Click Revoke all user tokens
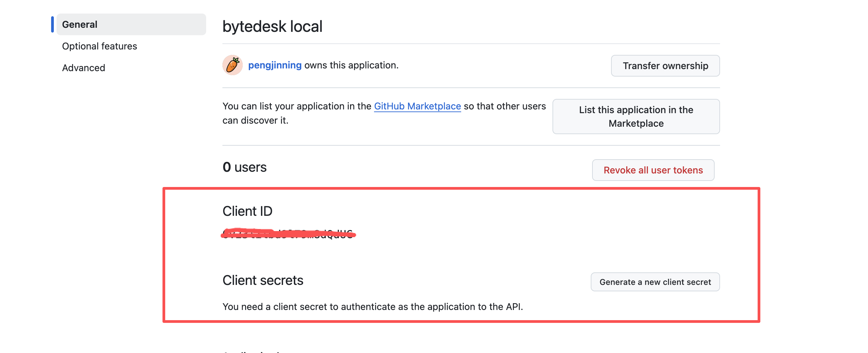Image resolution: width=868 pixels, height=353 pixels. [x=653, y=170]
